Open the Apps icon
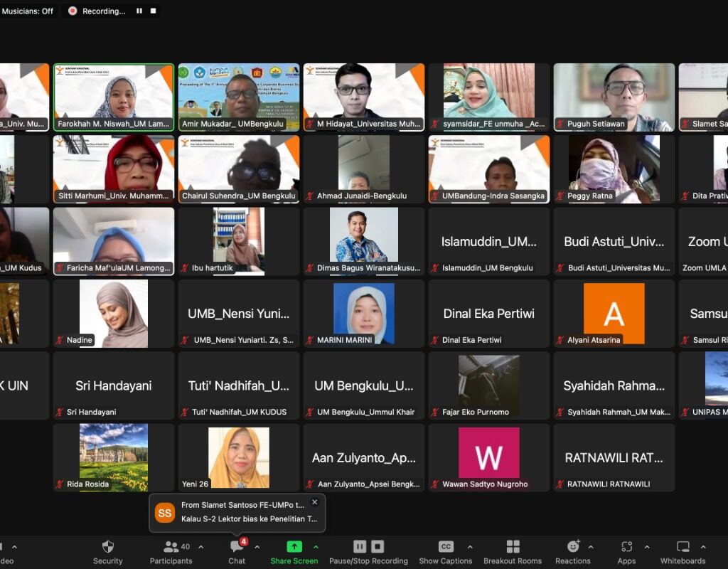This screenshot has height=569, width=728. click(626, 547)
